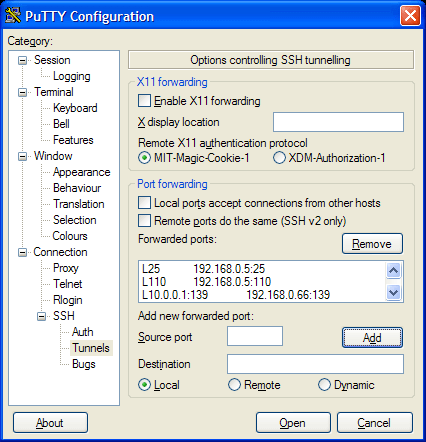Viewport: 426px width, 442px height.
Task: Open the Window category
Action: (x=53, y=156)
